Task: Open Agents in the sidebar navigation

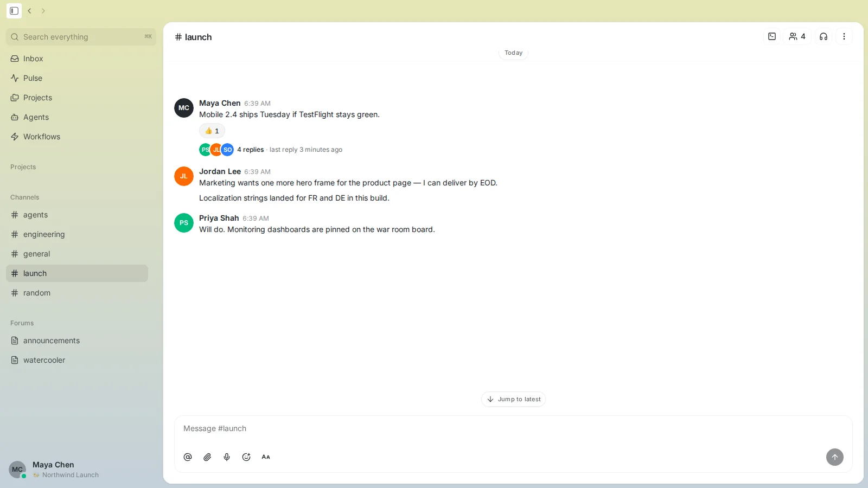Action: tap(77, 117)
